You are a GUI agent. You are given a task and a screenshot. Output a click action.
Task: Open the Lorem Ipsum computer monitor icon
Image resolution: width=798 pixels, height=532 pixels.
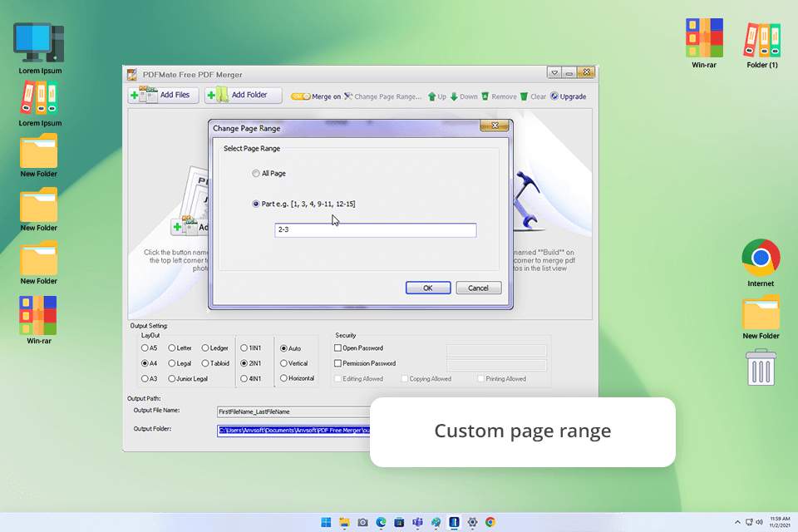tap(40, 43)
